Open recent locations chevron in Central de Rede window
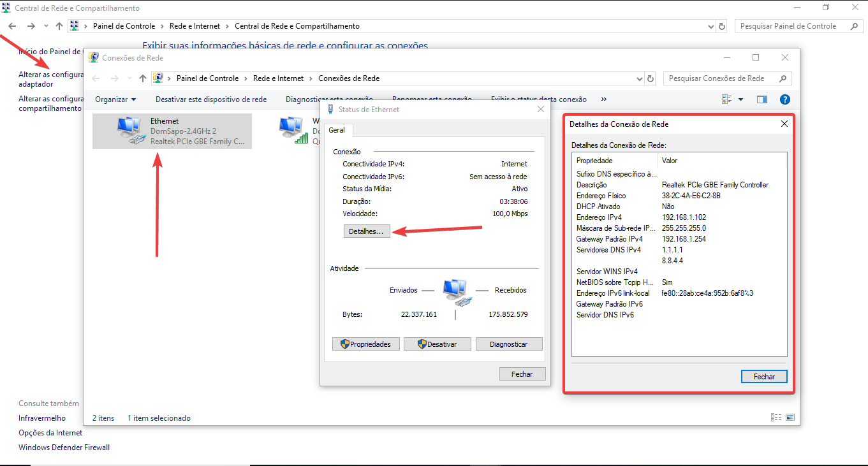 (46, 26)
